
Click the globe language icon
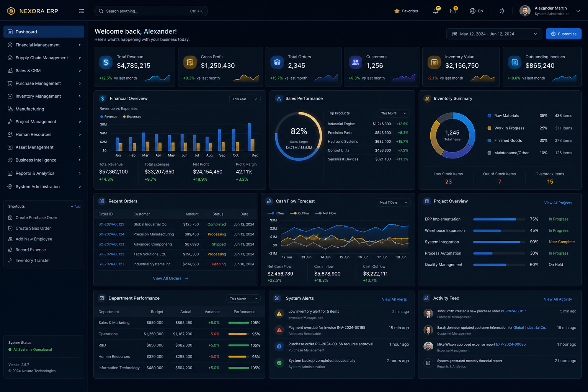coord(473,11)
